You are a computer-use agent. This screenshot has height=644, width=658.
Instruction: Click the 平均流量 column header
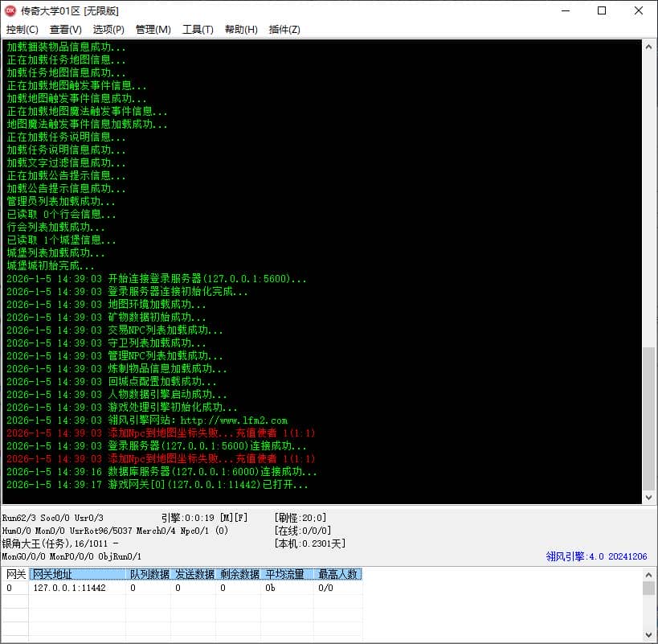(x=287, y=574)
